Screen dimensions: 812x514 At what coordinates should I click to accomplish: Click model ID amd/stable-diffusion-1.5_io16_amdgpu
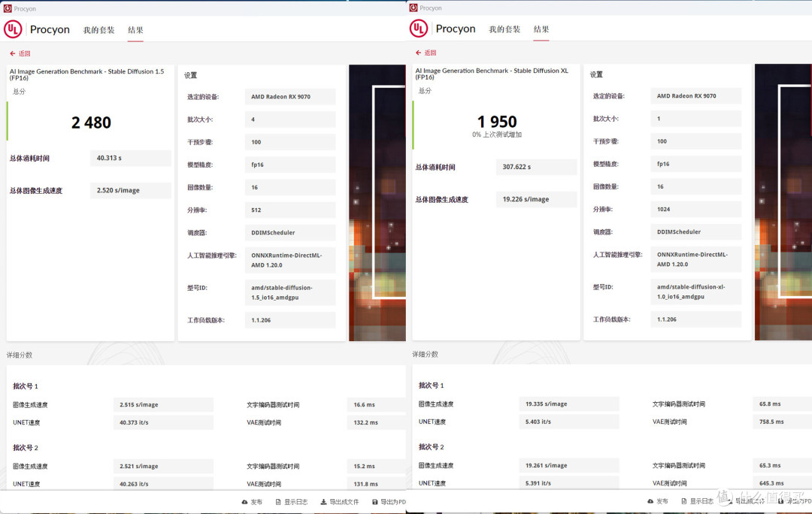point(290,292)
